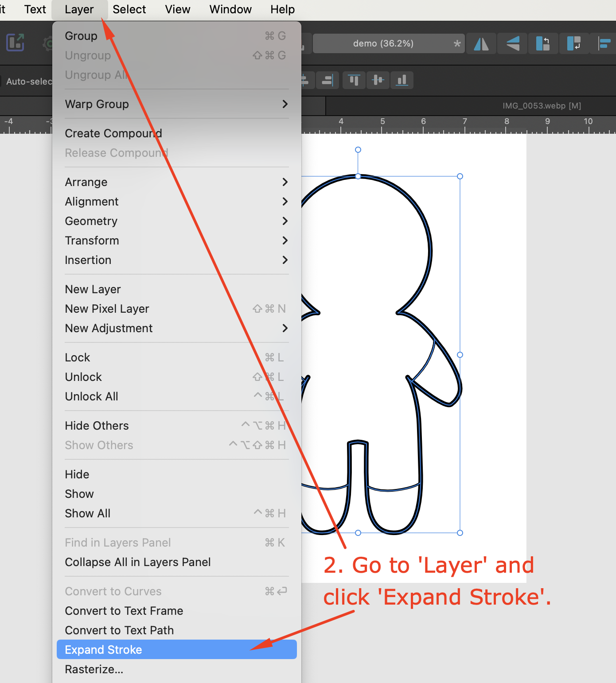Select the Flip Horizontal icon in the toolbar
The width and height of the screenshot is (616, 683).
(481, 43)
